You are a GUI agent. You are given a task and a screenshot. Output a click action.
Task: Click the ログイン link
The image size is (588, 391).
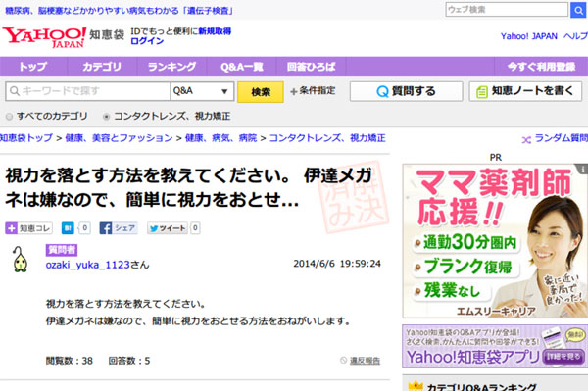tap(147, 41)
